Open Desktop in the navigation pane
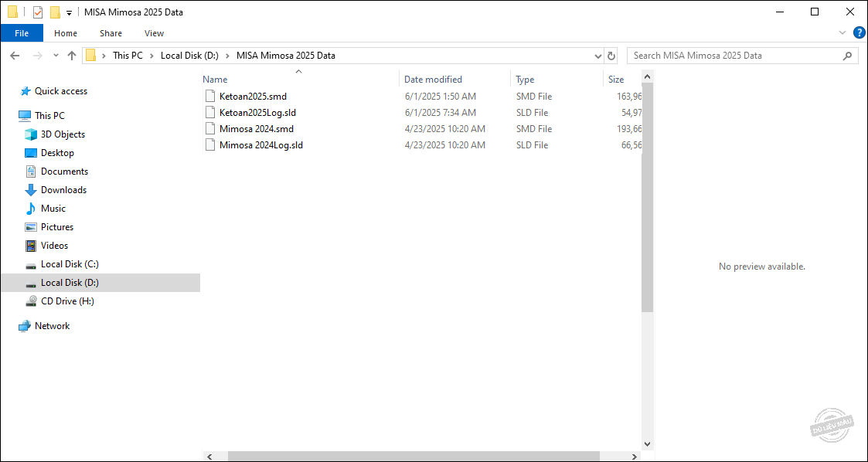The height and width of the screenshot is (462, 868). (x=57, y=153)
